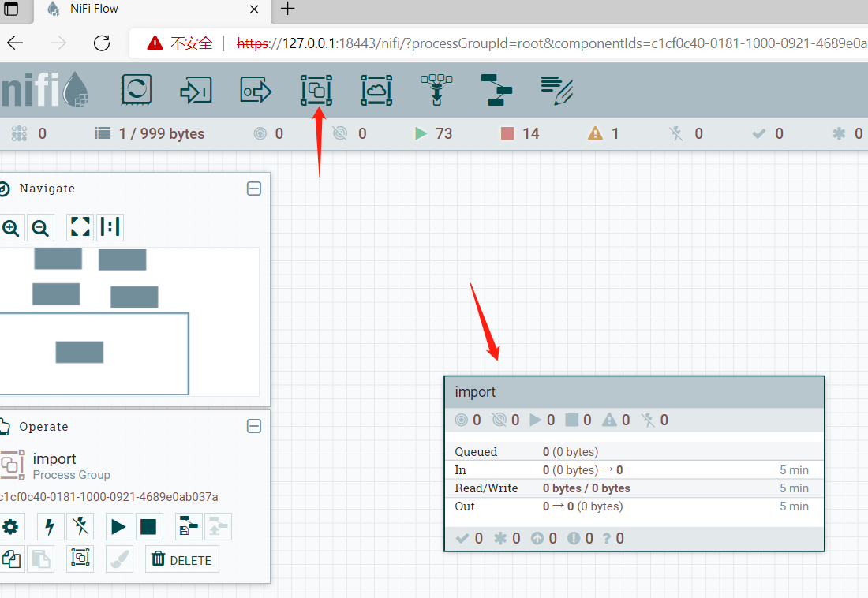
Task: Stop the import process group
Action: (x=148, y=526)
